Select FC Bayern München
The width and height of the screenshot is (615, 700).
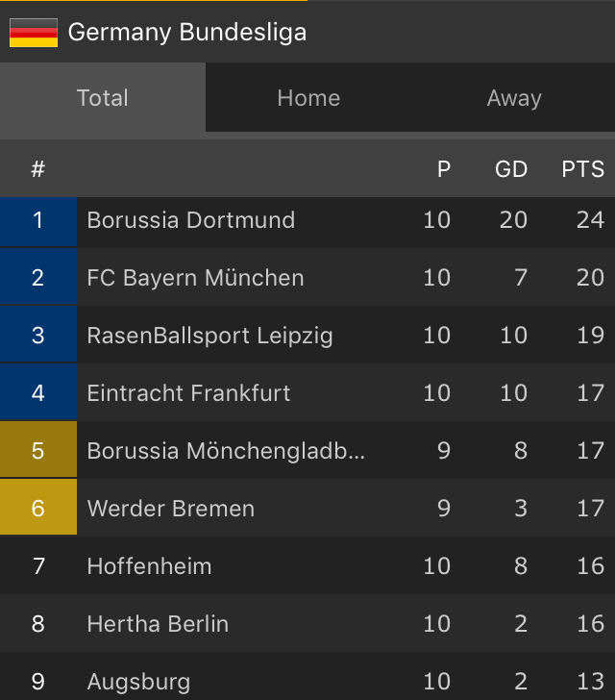tap(195, 278)
